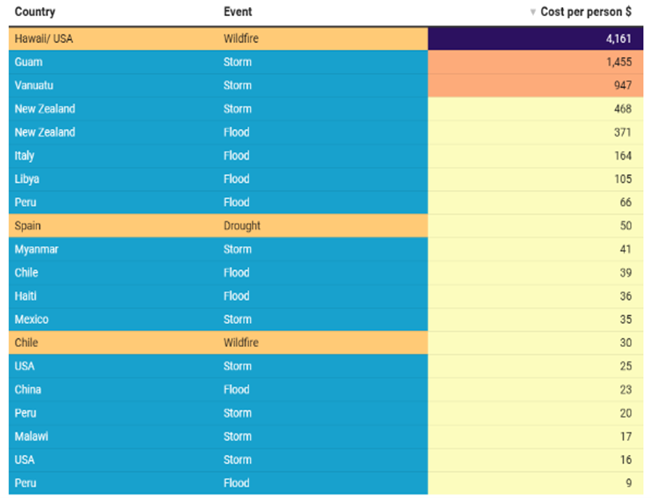
Task: Select the Vanuatu storm row
Action: click(326, 86)
